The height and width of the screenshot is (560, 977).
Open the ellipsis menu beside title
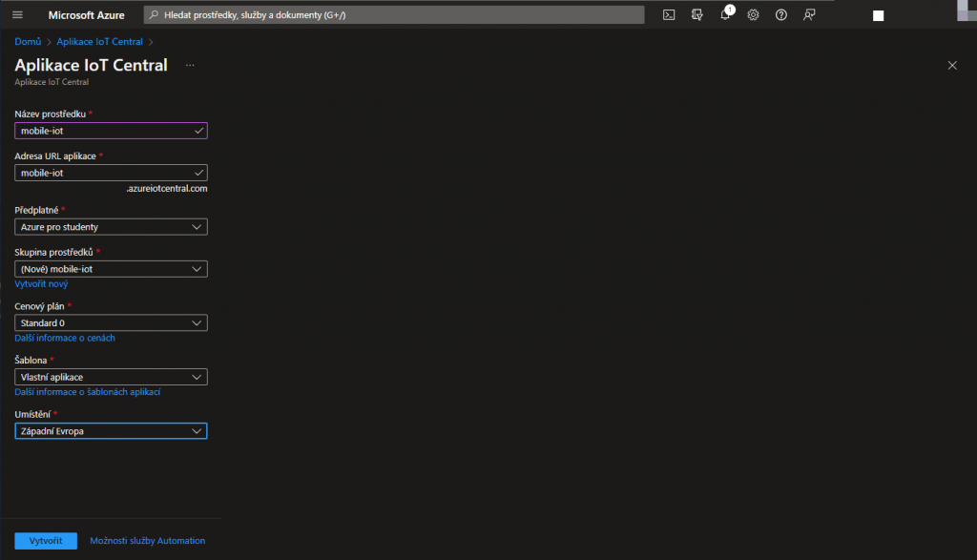tap(190, 65)
